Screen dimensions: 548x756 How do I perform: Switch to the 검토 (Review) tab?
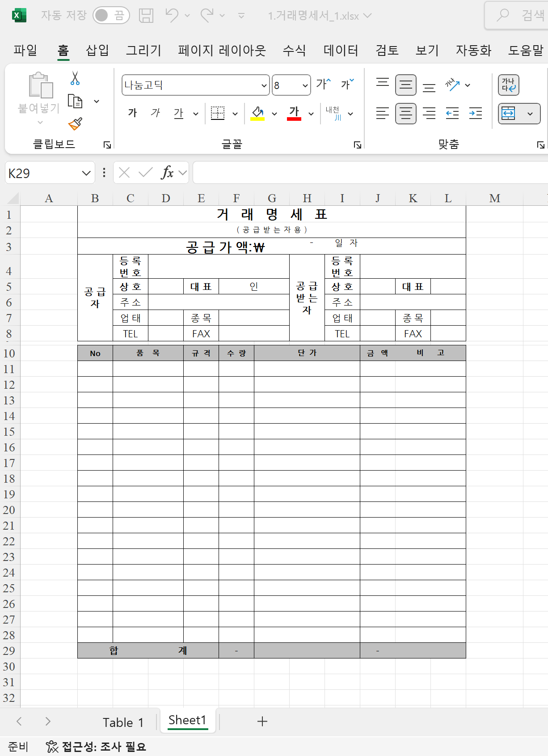pyautogui.click(x=387, y=50)
